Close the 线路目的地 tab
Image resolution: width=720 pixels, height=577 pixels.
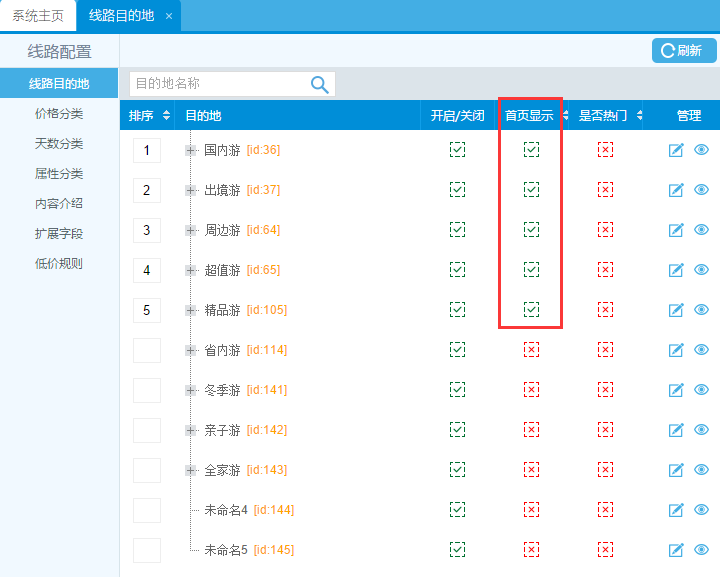point(169,16)
